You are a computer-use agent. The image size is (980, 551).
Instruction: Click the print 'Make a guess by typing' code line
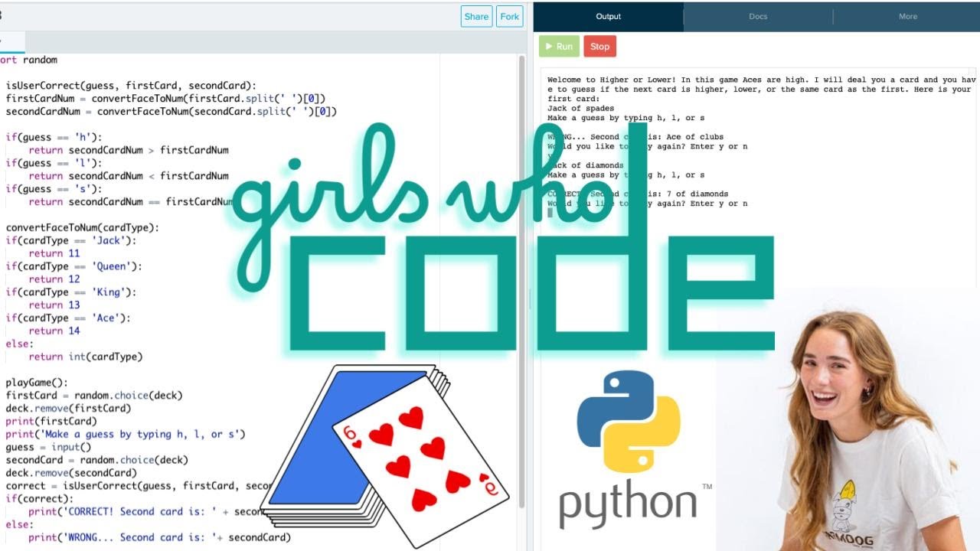click(x=126, y=434)
